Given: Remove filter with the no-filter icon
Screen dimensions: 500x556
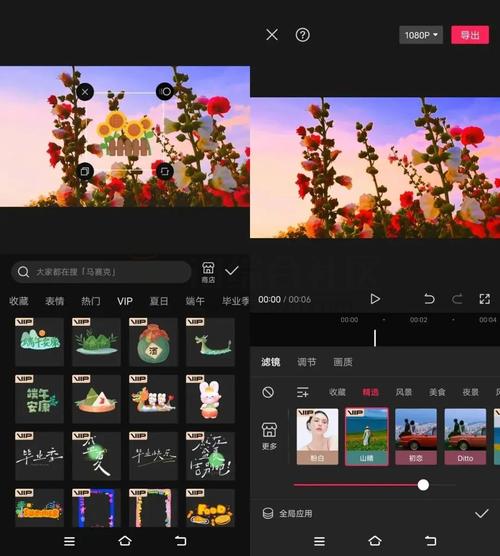Looking at the screenshot, I should coord(268,392).
